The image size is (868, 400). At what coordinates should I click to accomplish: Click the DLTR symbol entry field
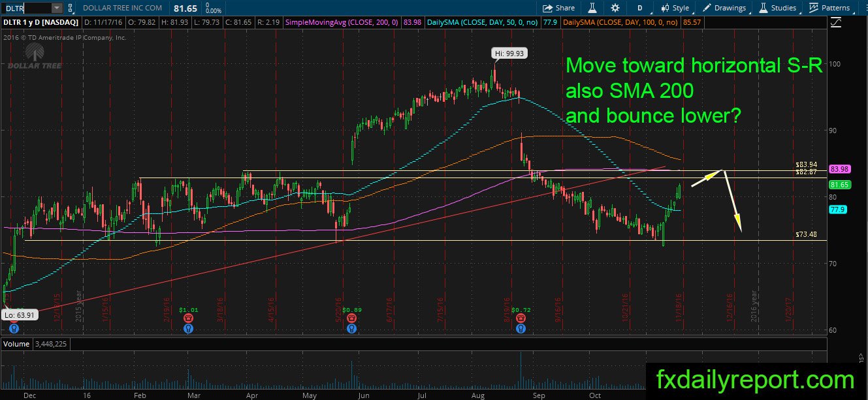pyautogui.click(x=26, y=8)
